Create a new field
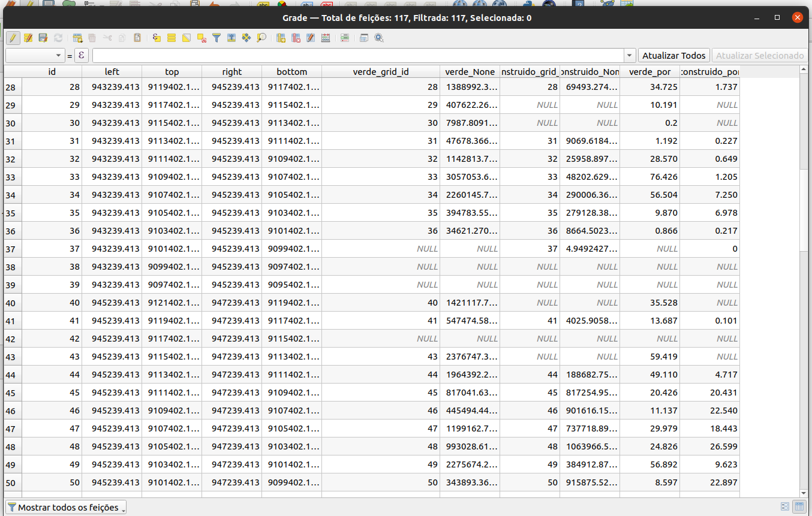Viewport: 812px width, 516px height. click(x=281, y=38)
